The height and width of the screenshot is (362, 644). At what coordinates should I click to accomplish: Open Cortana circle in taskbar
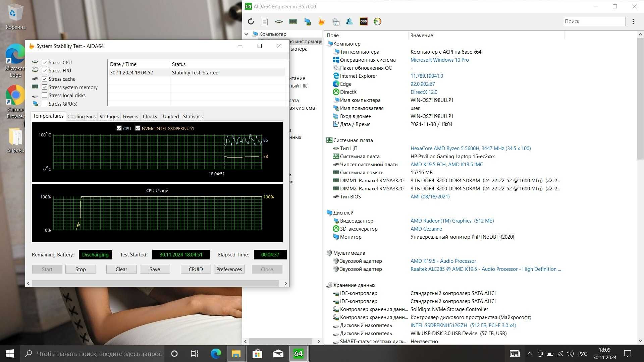[174, 354]
